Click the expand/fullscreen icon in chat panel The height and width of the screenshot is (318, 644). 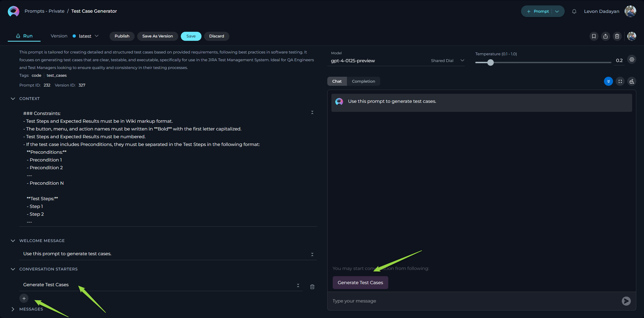point(620,81)
